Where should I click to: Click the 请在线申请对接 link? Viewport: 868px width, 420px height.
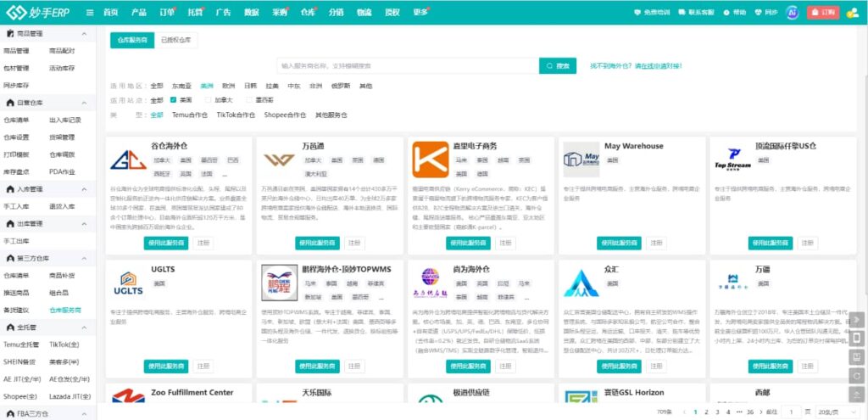click(658, 66)
